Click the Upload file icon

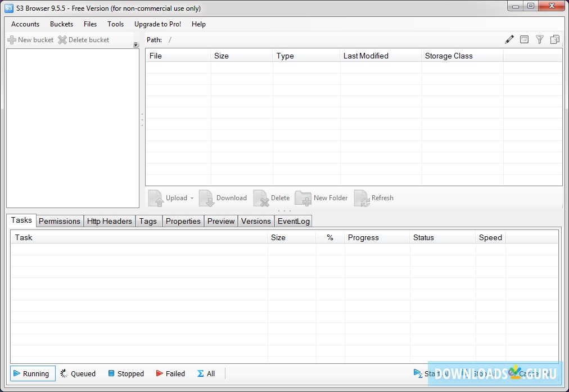click(x=156, y=198)
